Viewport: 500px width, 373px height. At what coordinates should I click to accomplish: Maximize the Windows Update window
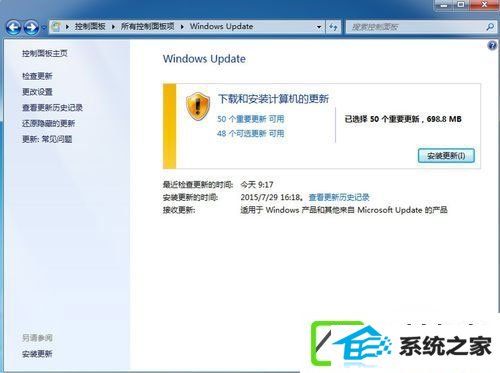point(461,5)
